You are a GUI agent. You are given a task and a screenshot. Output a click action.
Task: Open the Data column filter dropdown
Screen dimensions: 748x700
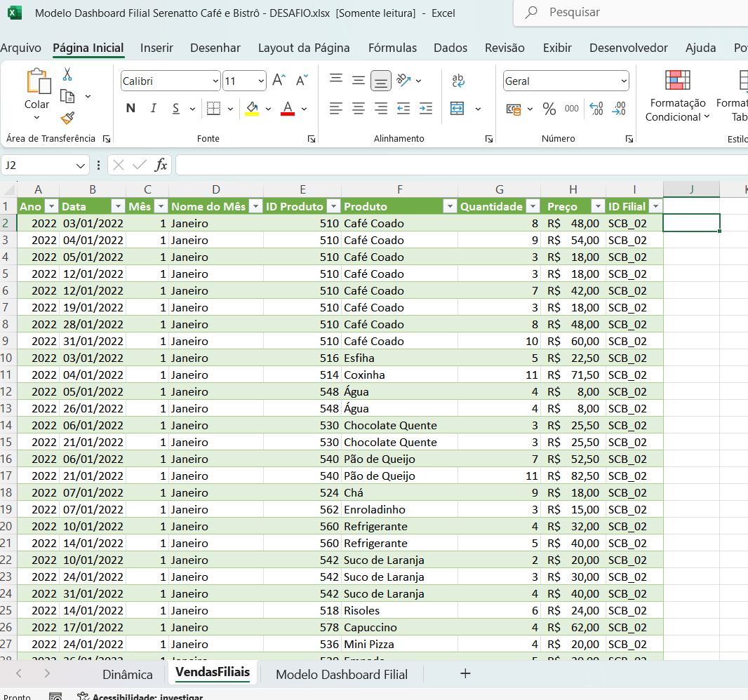click(x=118, y=206)
